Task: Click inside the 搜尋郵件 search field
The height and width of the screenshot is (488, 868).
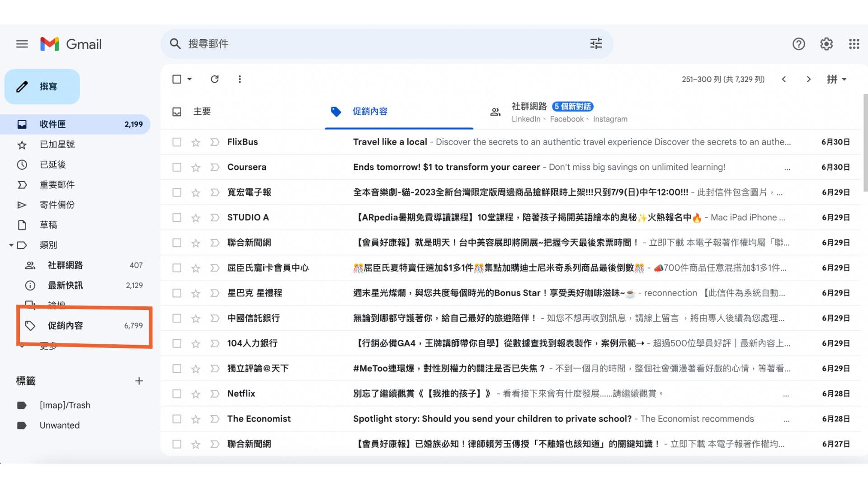Action: coord(316,43)
